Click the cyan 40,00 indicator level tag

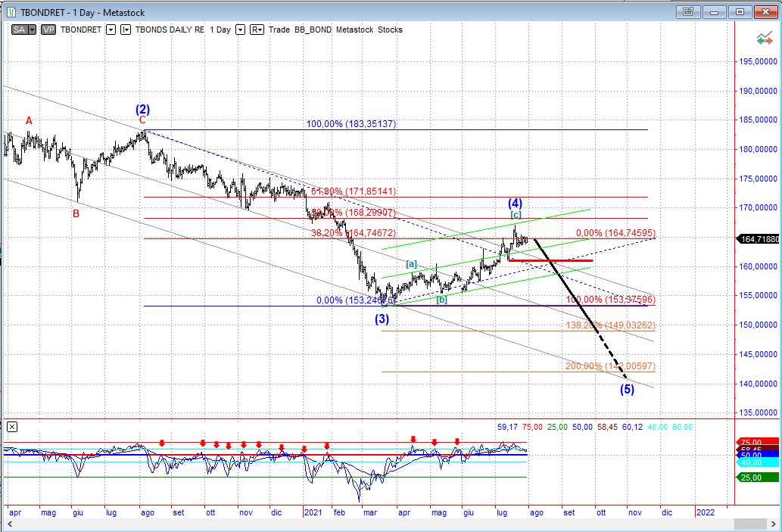coord(758,462)
